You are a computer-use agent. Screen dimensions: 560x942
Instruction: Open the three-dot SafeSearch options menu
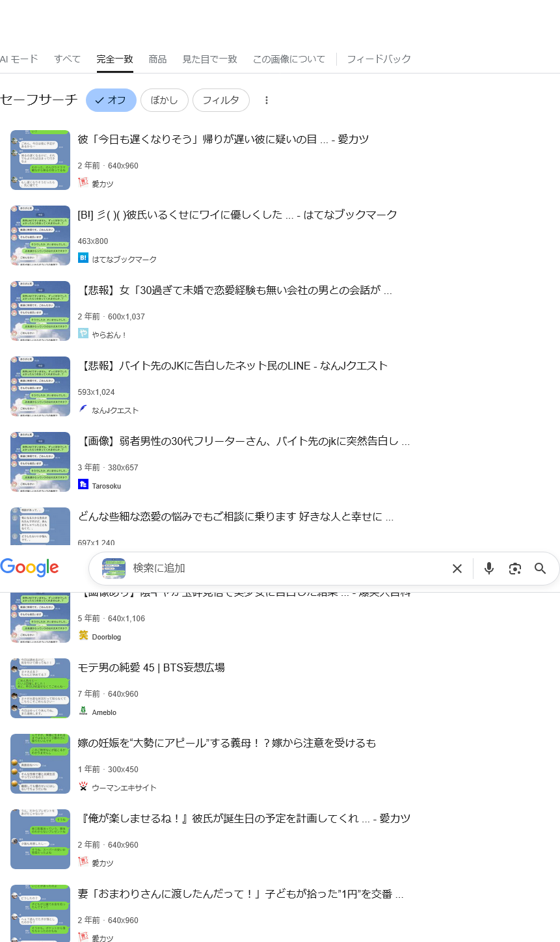pos(267,100)
